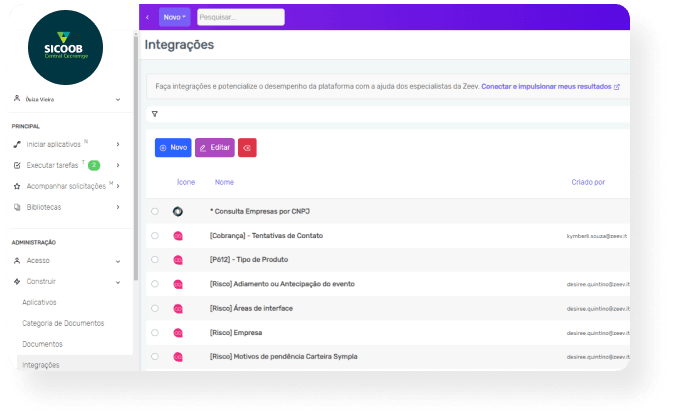Click the filter funnel icon
This screenshot has height=419, width=673.
pyautogui.click(x=154, y=114)
